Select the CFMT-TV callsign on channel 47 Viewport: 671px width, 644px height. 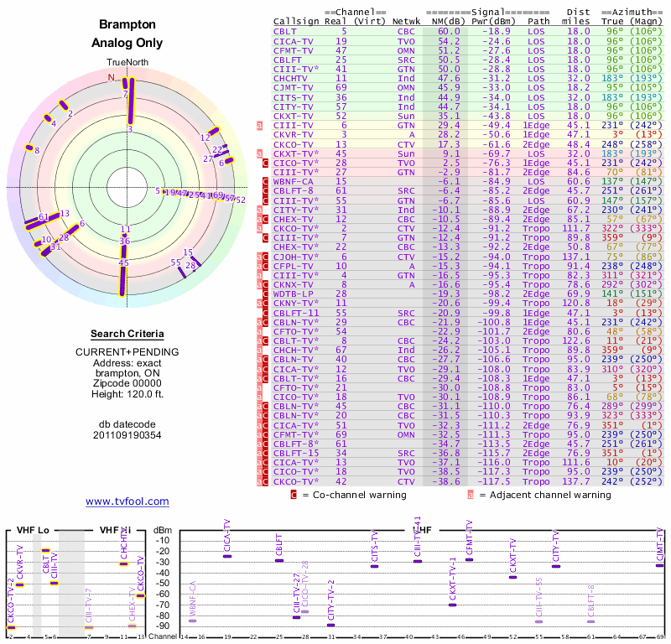(x=294, y=50)
